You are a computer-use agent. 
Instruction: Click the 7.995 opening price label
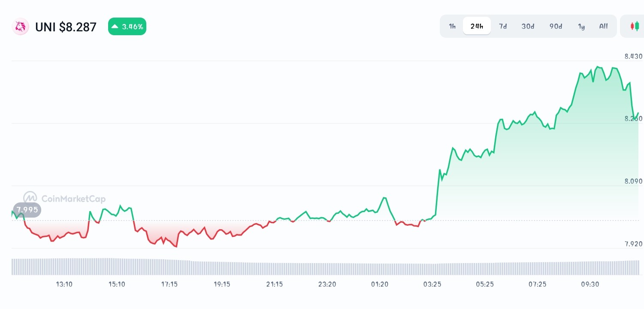click(x=27, y=210)
